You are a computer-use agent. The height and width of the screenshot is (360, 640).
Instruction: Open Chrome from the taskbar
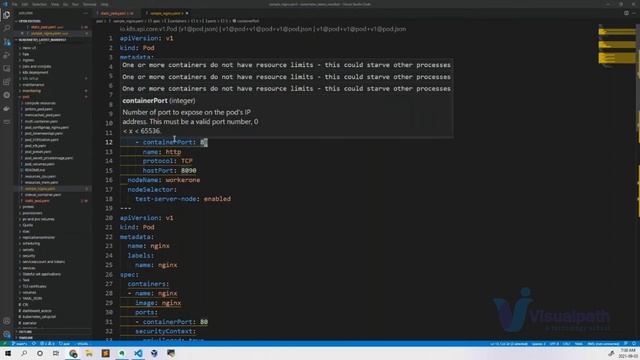(x=73, y=353)
